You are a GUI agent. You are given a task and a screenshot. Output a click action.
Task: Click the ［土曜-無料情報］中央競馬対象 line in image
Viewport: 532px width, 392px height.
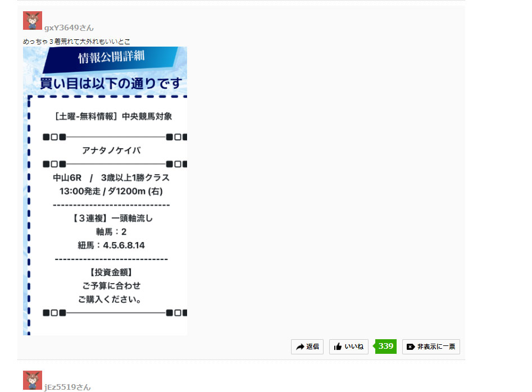[113, 117]
